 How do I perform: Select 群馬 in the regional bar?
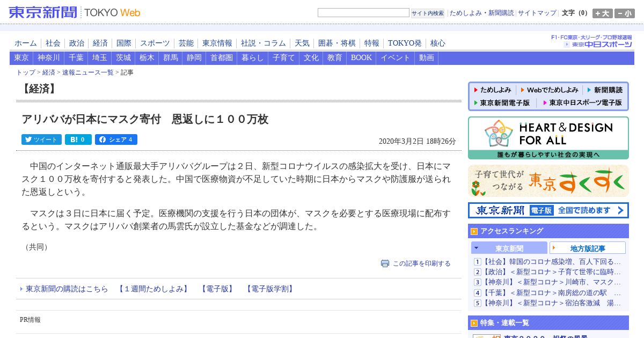click(x=171, y=58)
